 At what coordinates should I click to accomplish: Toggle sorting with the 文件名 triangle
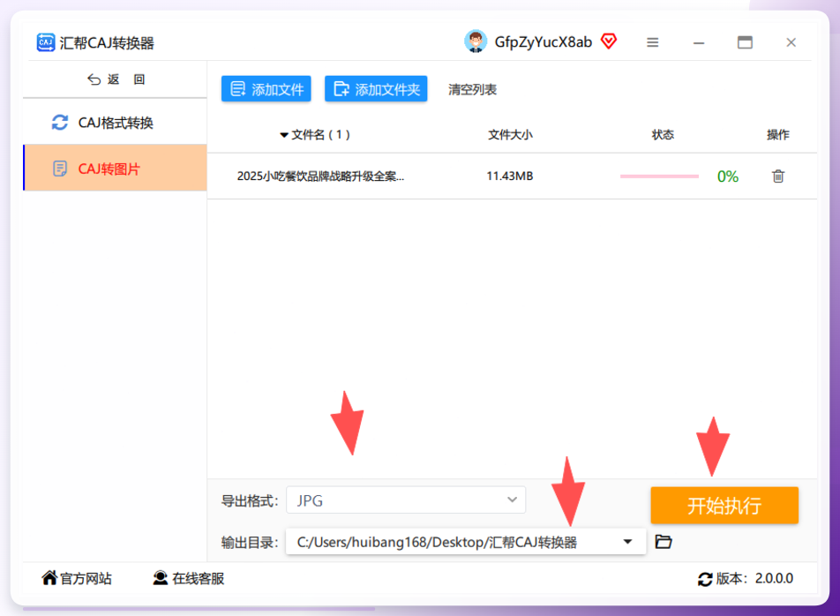tap(284, 135)
